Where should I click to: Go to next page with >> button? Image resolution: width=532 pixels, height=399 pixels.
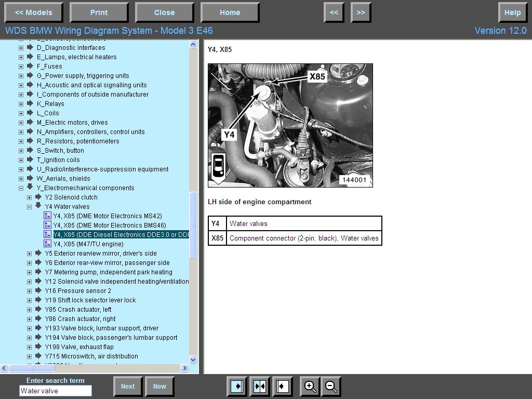tap(361, 12)
